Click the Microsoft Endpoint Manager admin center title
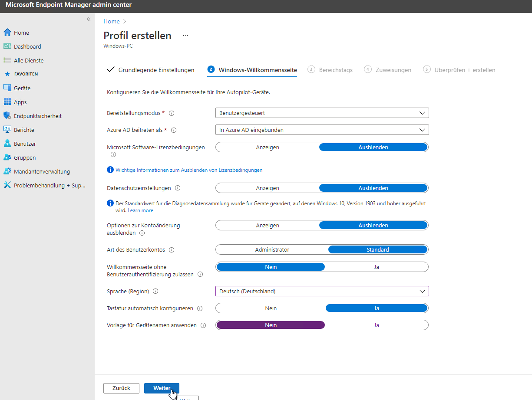 point(69,5)
